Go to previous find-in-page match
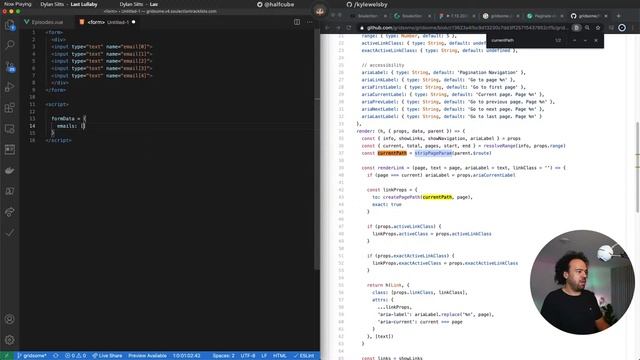The width and height of the screenshot is (640, 360). point(574,40)
